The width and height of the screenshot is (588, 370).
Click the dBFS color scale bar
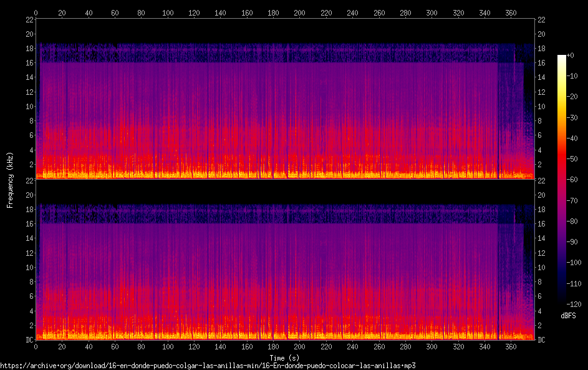point(561,179)
